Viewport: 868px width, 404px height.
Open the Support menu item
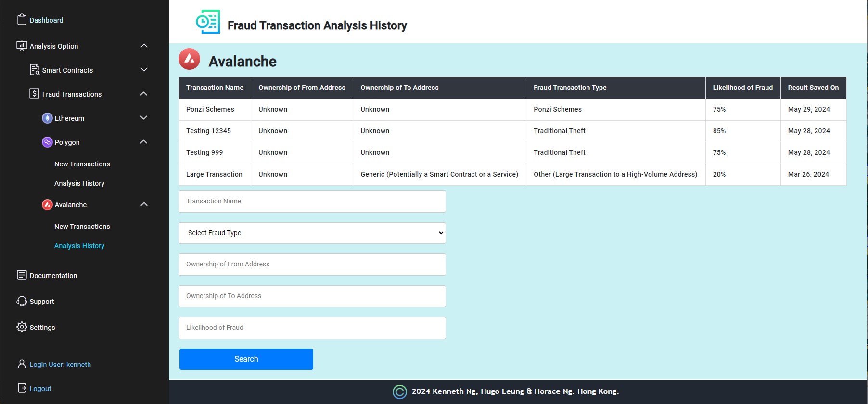pyautogui.click(x=42, y=302)
